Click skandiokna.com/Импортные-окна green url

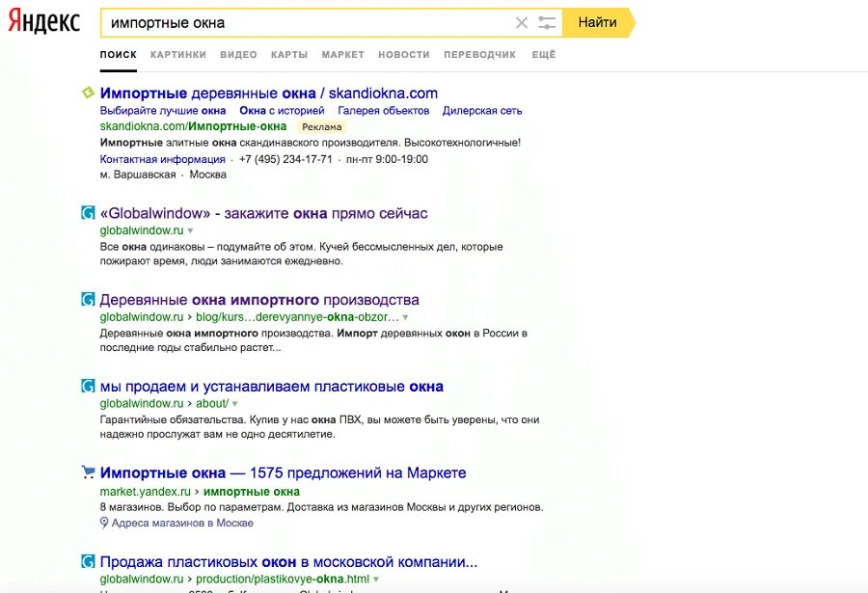pos(193,126)
